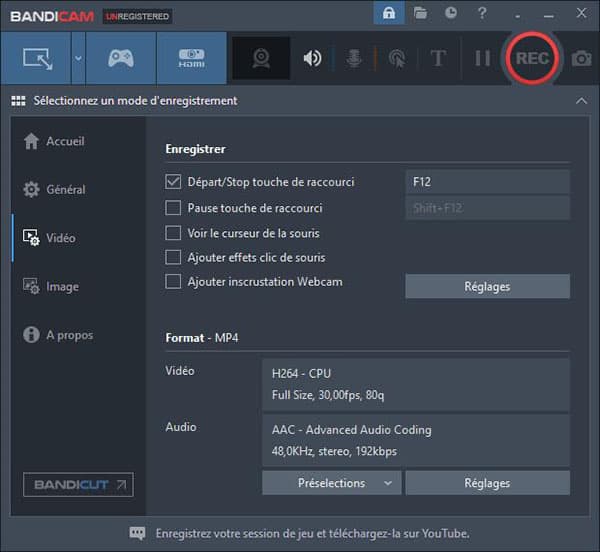Enable Ajouter incrustation Webcam option
Screen dimensions: 600x552
point(173,282)
